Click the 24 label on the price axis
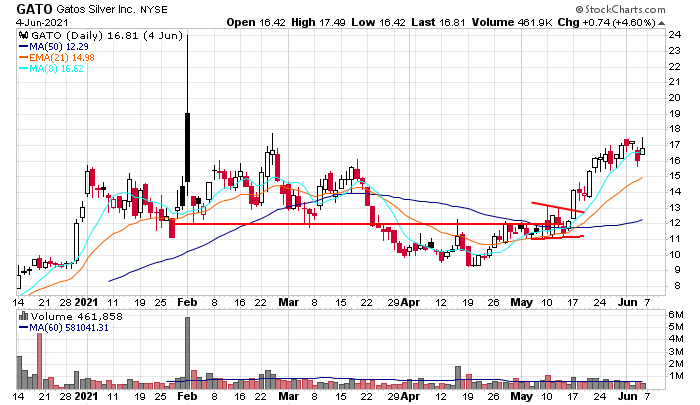The width and height of the screenshot is (700, 405). 675,35
